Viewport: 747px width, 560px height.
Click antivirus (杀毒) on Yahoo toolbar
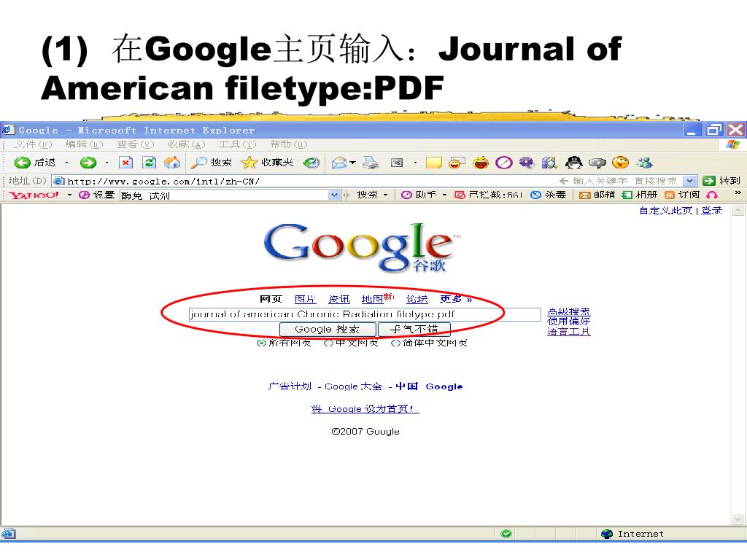549,195
